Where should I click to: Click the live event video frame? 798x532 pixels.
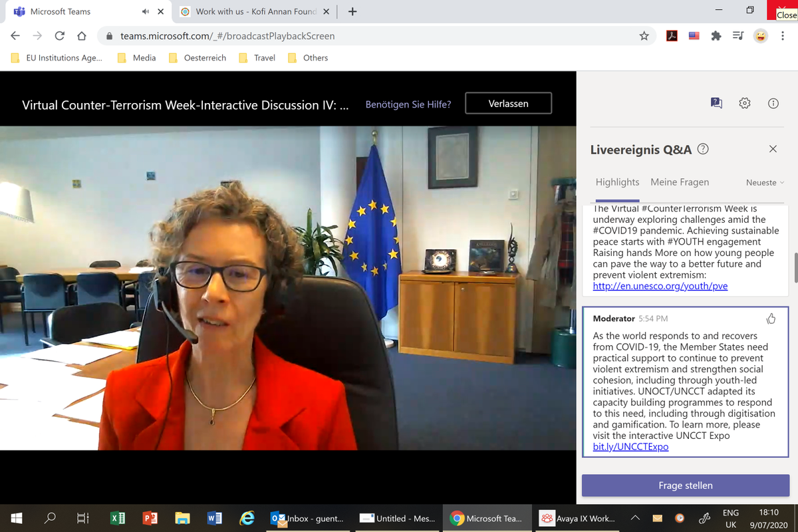(288, 288)
